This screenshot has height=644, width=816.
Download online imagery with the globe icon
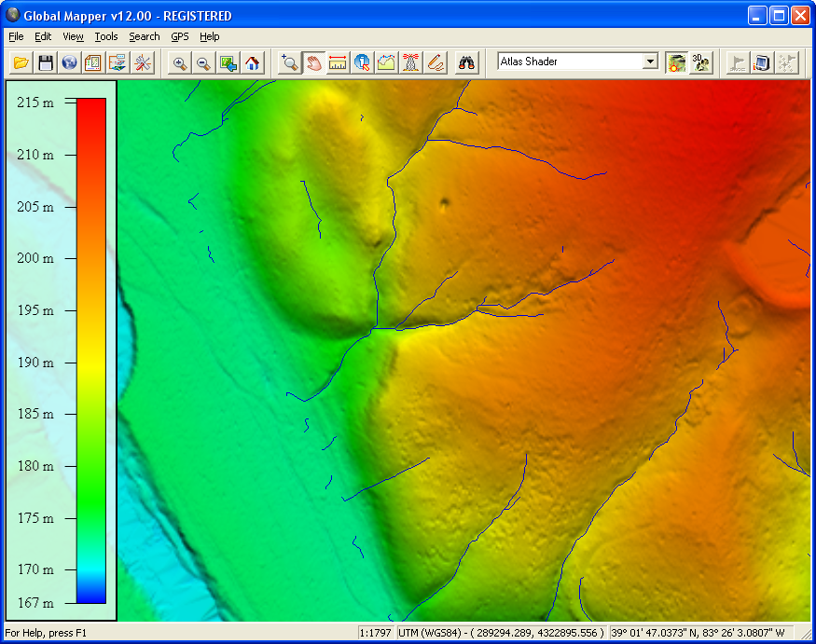coord(69,62)
